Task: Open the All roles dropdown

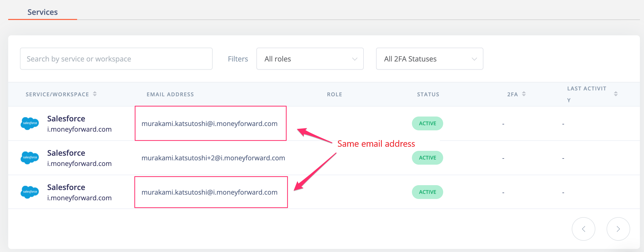Action: [310, 59]
